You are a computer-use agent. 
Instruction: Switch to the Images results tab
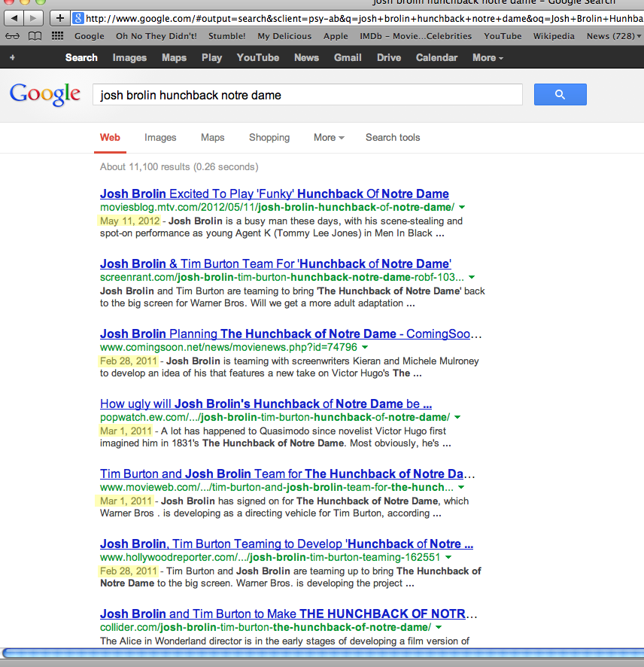(160, 137)
